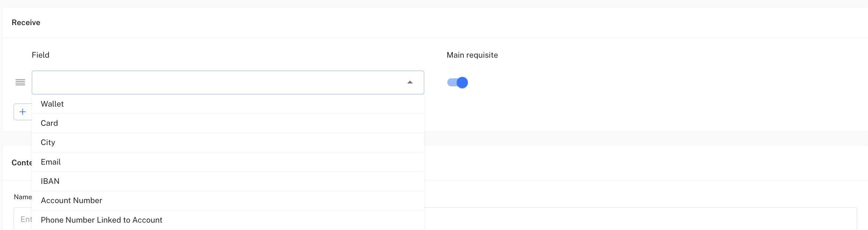
Task: Select Wallet from the Field list
Action: pyautogui.click(x=52, y=104)
